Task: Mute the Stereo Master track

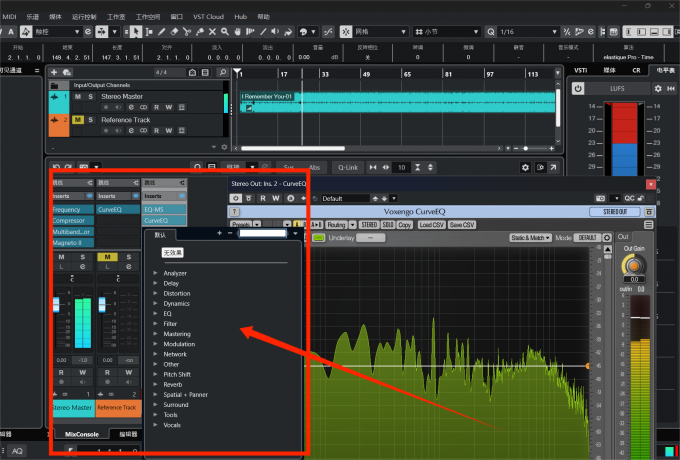Action: [x=78, y=97]
